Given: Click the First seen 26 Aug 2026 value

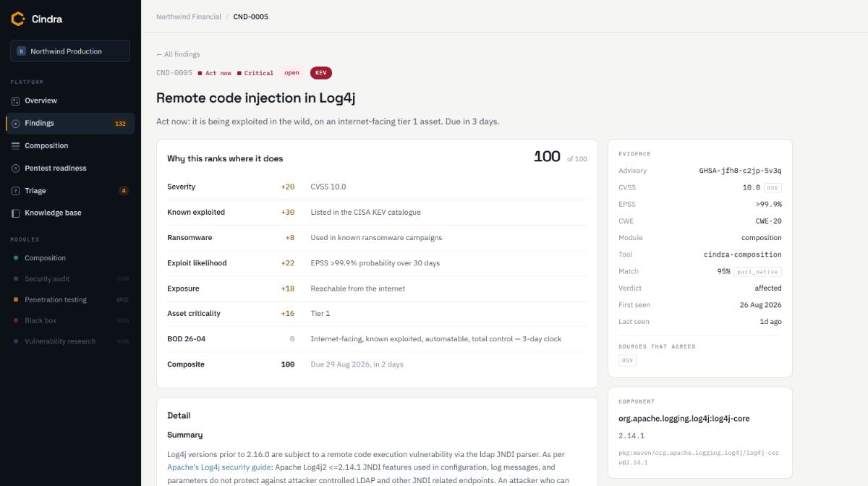Looking at the screenshot, I should point(760,304).
